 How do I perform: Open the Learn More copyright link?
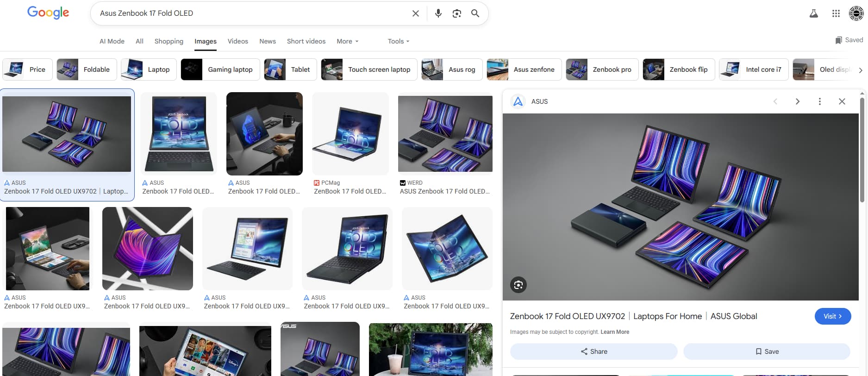[x=615, y=332]
